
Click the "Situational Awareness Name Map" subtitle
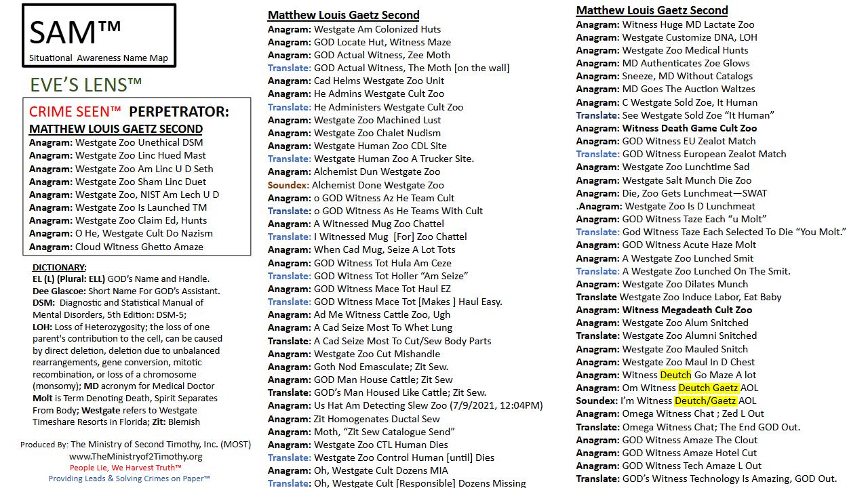[98, 58]
